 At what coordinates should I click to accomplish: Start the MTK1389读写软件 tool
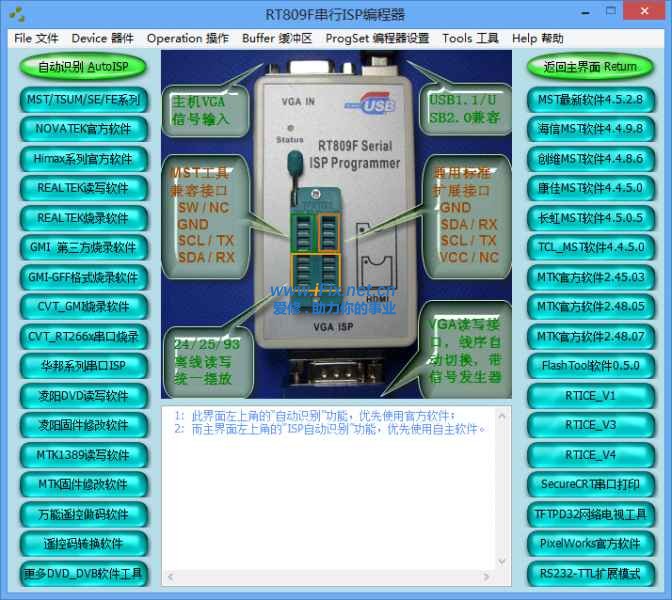point(84,455)
